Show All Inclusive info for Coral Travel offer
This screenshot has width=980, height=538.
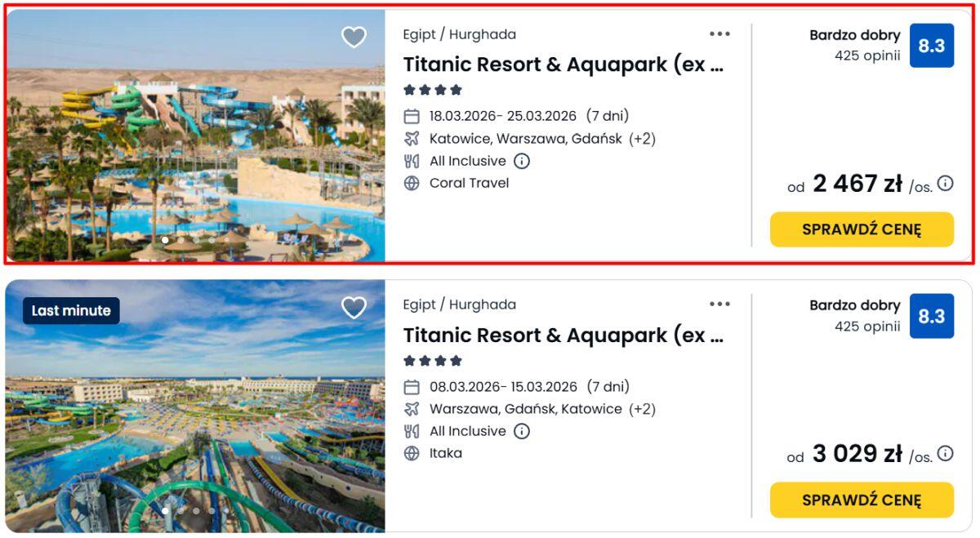(x=522, y=161)
